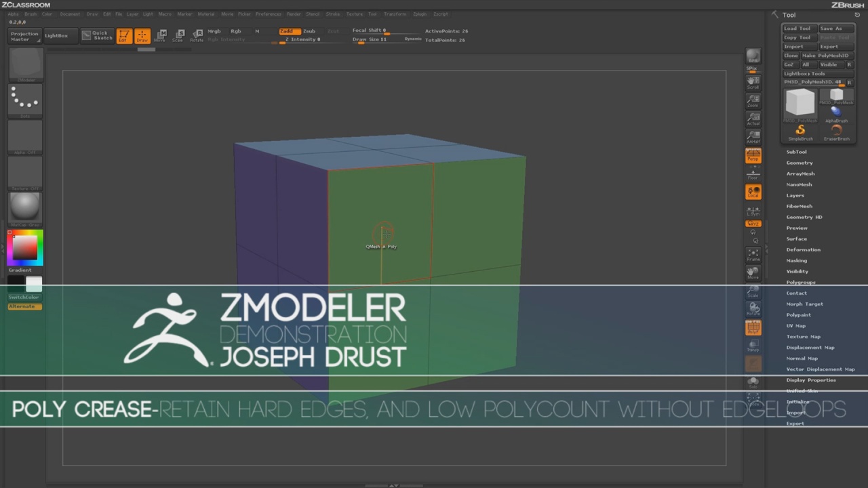This screenshot has width=868, height=488.
Task: Click the right shelf Move view icon
Action: point(753,272)
